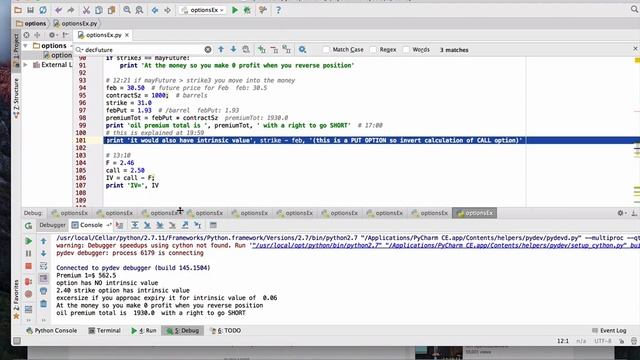Viewport: 640px width, 360px height.
Task: Go to next search match arrow
Action: (233, 49)
